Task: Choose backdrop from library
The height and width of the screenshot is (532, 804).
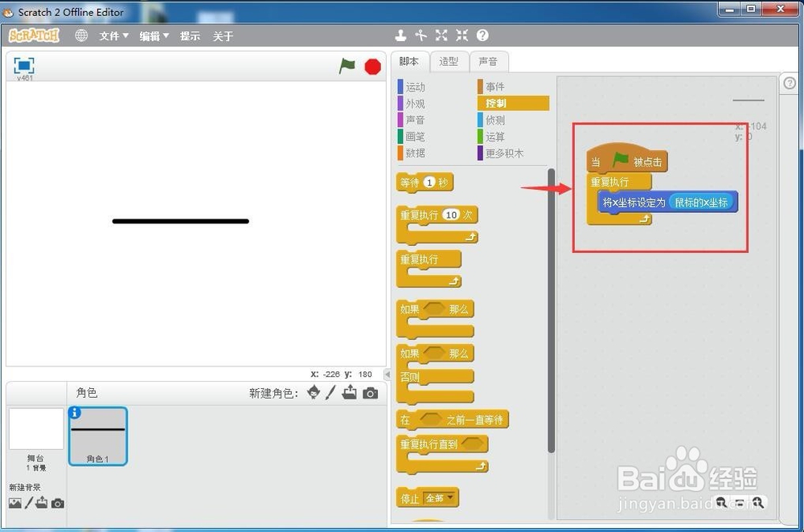Action: (14, 503)
